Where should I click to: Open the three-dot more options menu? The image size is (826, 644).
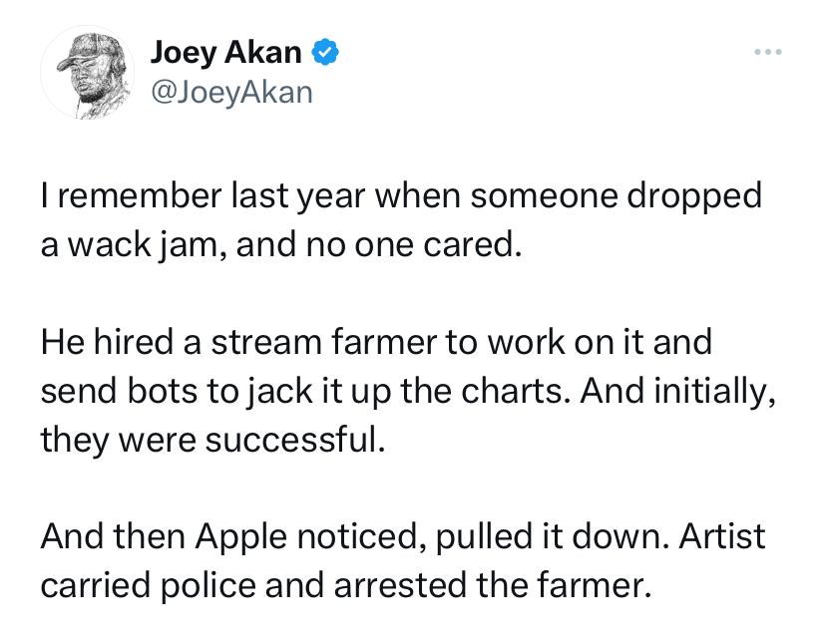coord(769,50)
